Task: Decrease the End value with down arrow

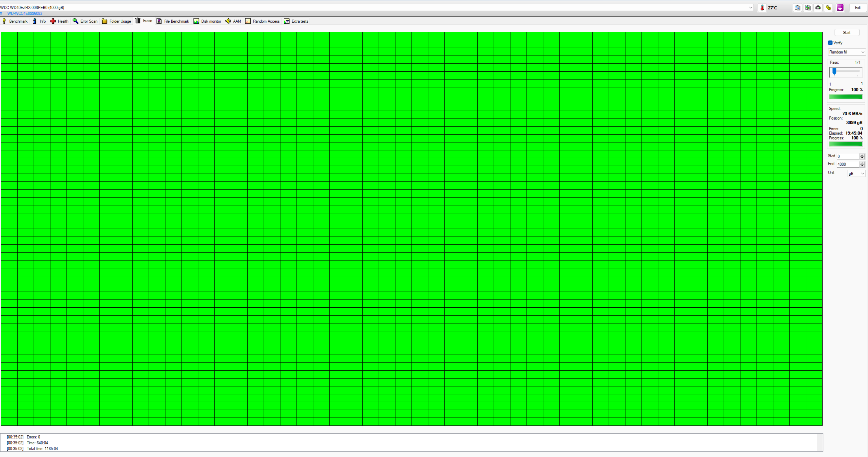Action: [x=862, y=166]
